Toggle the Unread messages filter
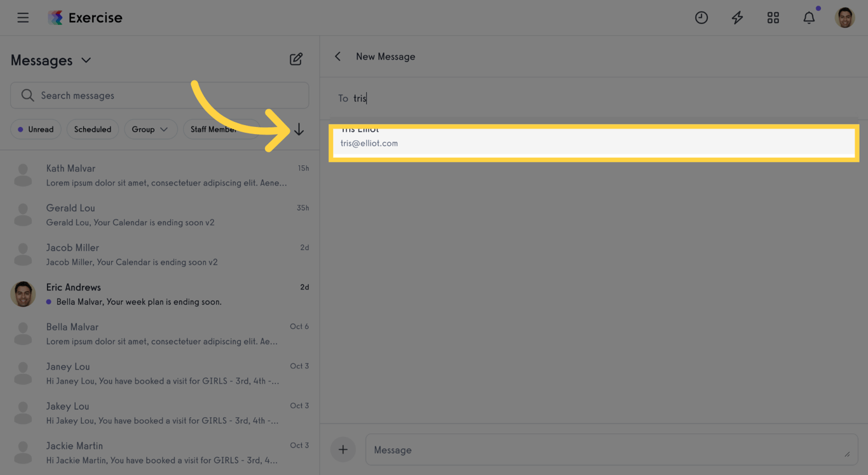The image size is (868, 475). (36, 129)
